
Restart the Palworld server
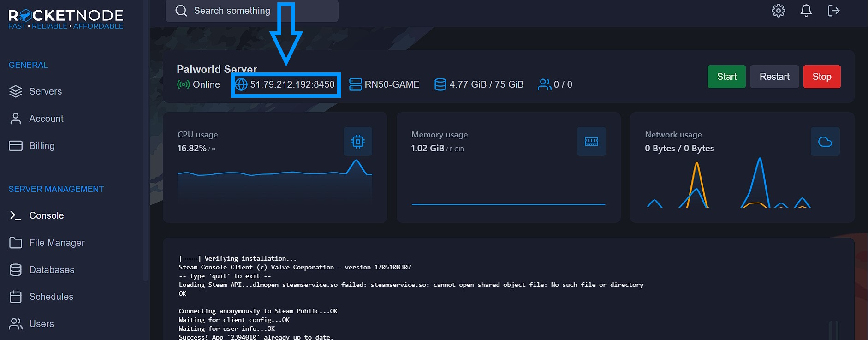point(774,77)
